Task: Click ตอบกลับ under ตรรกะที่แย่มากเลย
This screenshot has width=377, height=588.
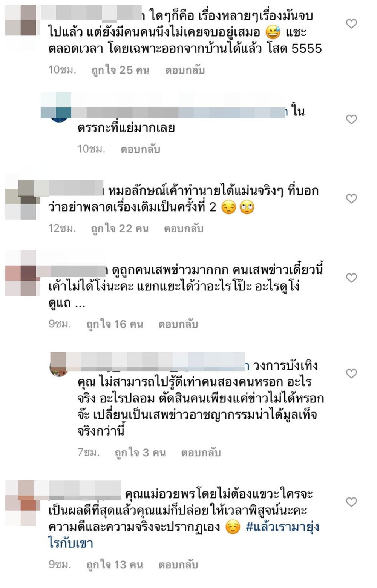Action: click(x=140, y=149)
